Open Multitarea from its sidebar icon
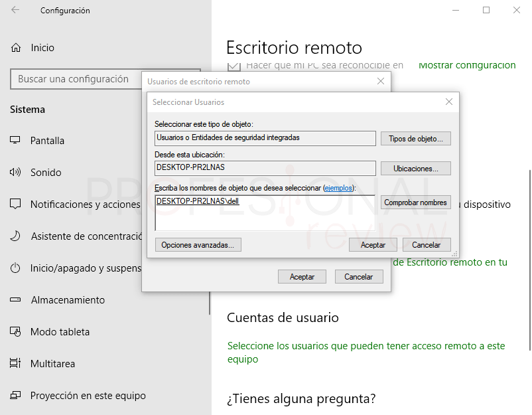Screen dimensions: 532x415 pyautogui.click(x=15, y=363)
